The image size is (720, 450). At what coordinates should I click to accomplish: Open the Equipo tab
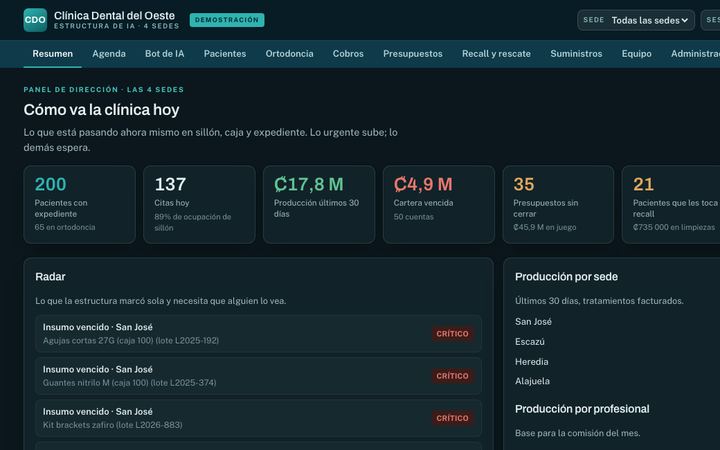(636, 54)
